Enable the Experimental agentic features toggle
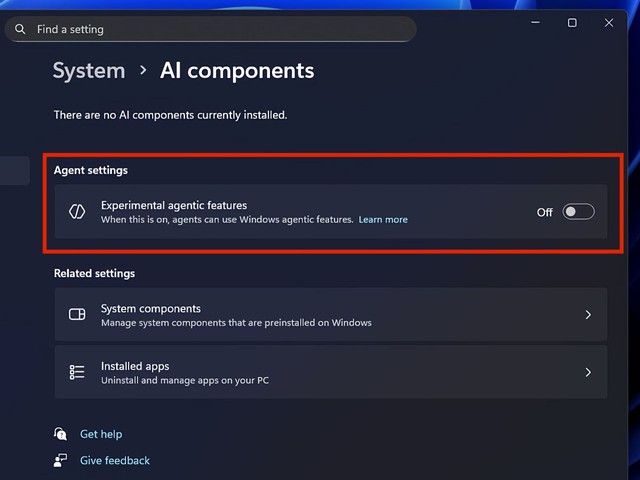This screenshot has width=640, height=480. coord(578,211)
